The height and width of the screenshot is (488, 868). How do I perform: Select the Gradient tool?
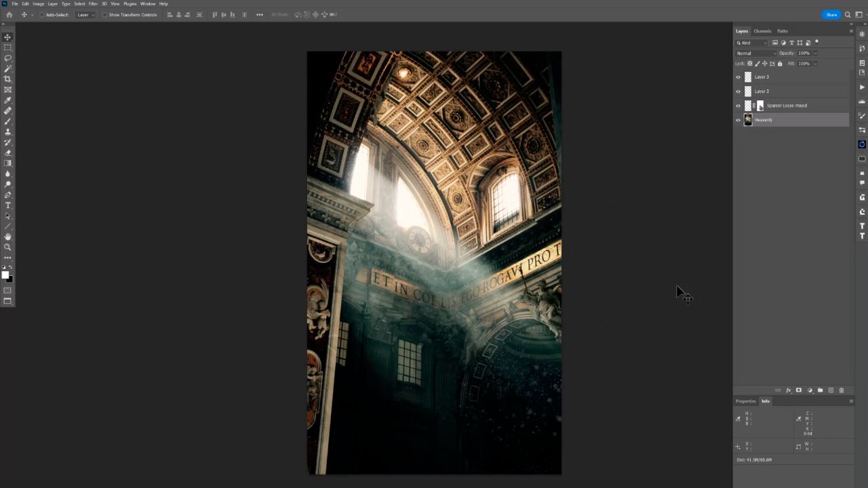point(7,163)
